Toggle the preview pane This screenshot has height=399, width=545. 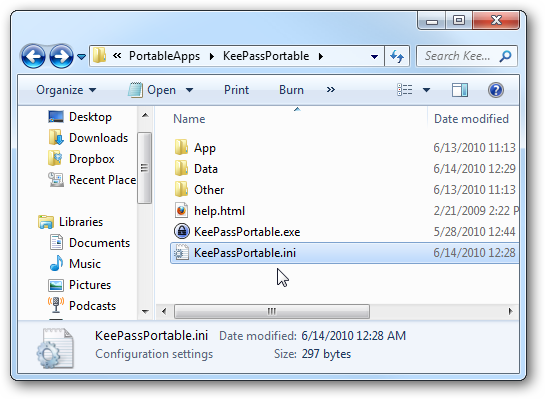tap(459, 90)
